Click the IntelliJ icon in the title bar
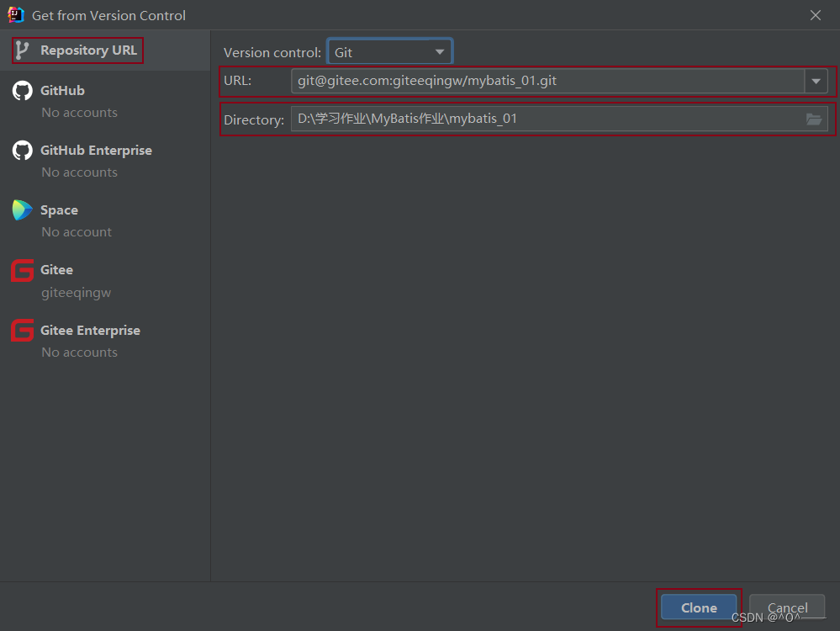This screenshot has width=840, height=631. tap(16, 15)
